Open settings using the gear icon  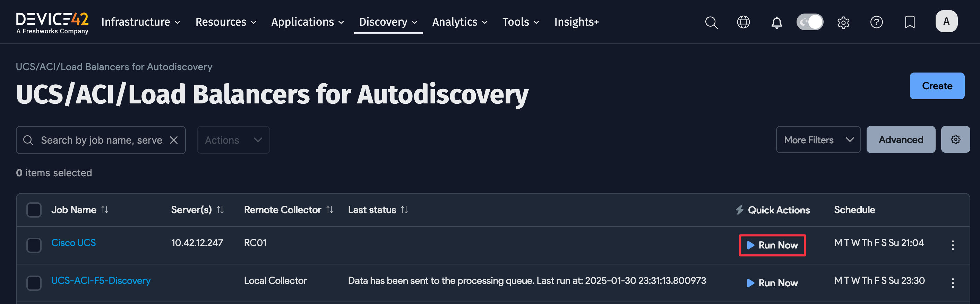(843, 22)
